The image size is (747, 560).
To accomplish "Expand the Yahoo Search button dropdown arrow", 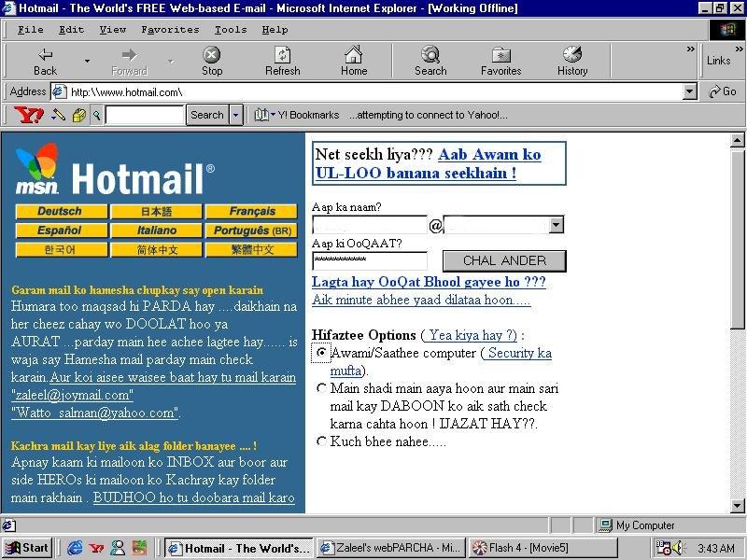I will (x=236, y=115).
